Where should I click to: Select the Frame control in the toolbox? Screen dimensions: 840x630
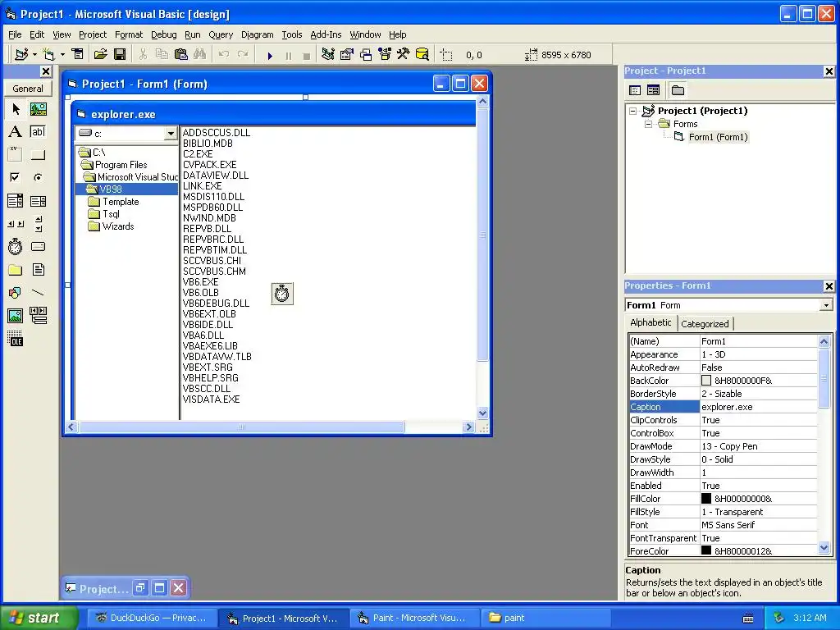point(16,155)
